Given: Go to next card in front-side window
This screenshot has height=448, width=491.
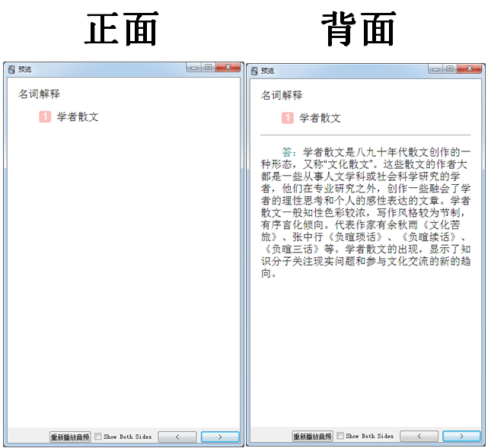Looking at the screenshot, I should 220,437.
